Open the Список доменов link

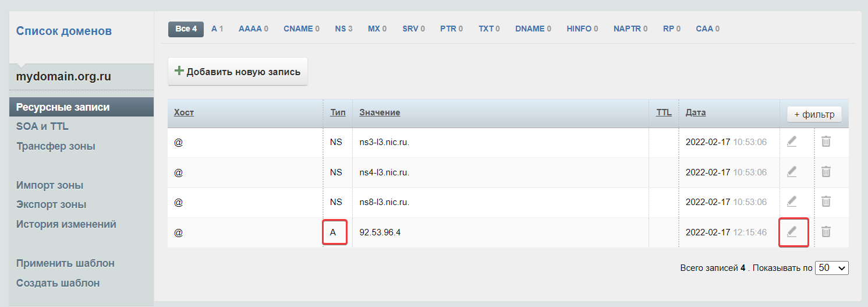(63, 31)
